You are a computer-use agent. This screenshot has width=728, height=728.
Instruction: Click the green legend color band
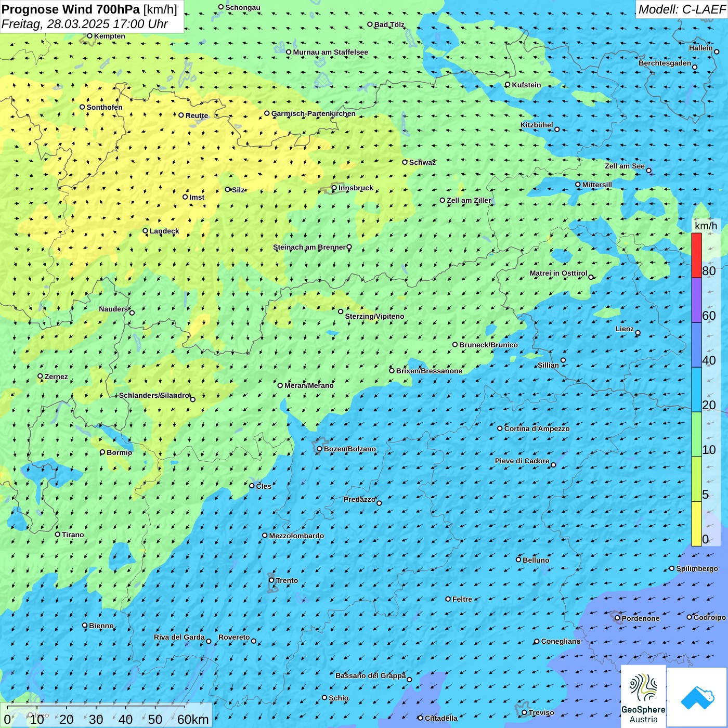pos(696,434)
